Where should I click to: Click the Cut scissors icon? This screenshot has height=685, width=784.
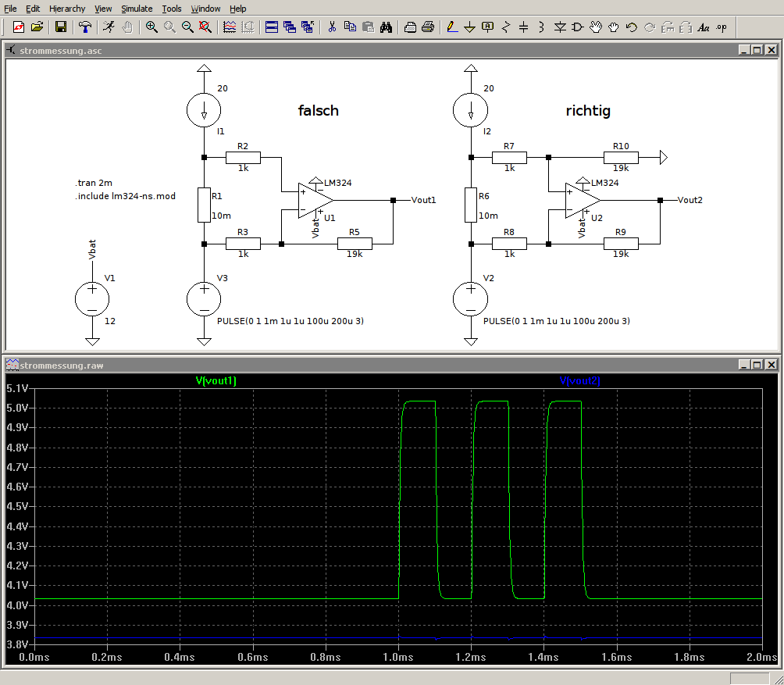coord(332,27)
